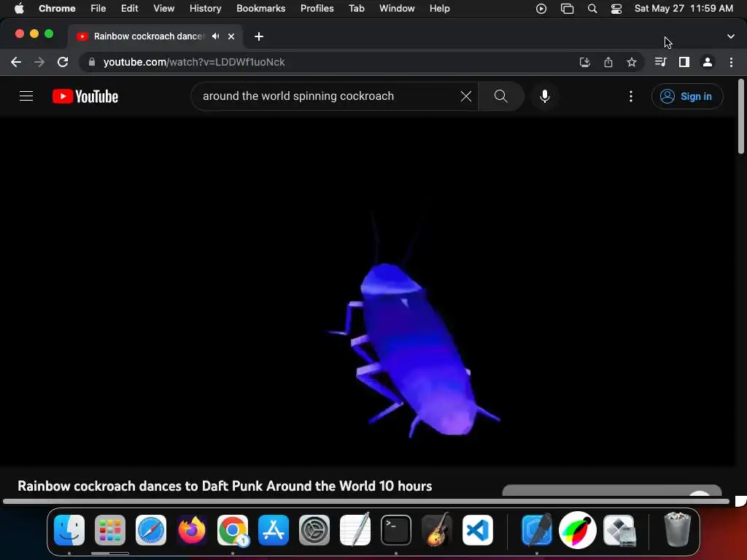Open the File menu
This screenshot has width=747, height=560.
(x=98, y=9)
